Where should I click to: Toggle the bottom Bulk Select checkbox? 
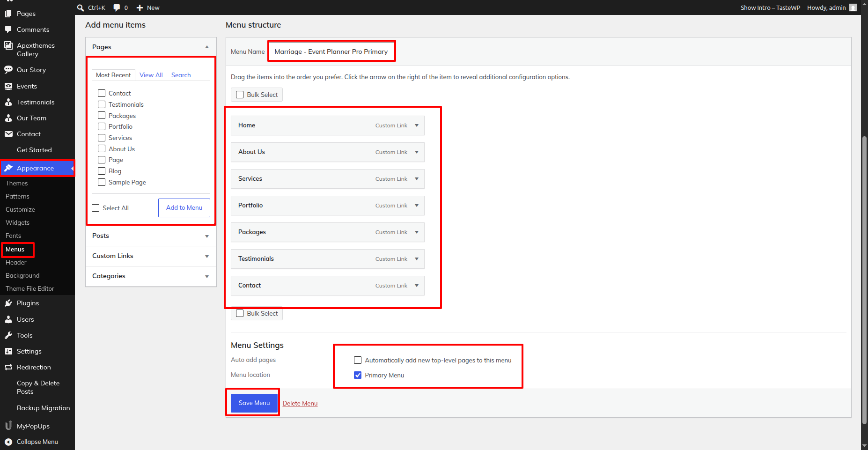coord(240,313)
